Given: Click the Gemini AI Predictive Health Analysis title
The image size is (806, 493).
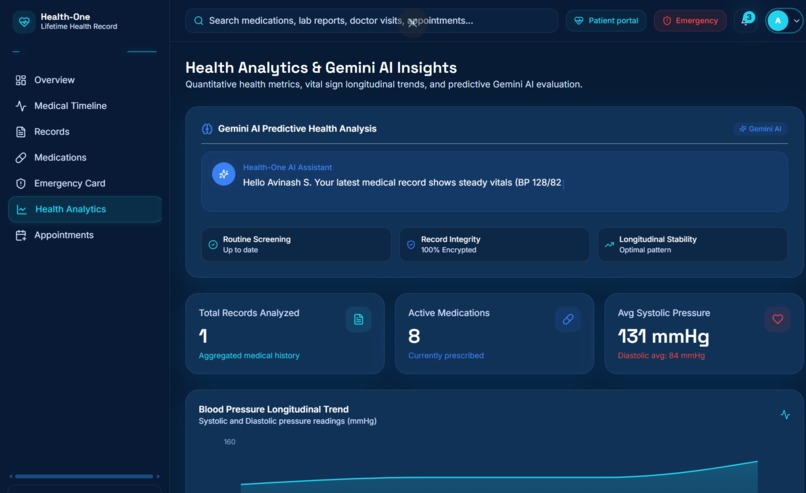Looking at the screenshot, I should coord(297,129).
